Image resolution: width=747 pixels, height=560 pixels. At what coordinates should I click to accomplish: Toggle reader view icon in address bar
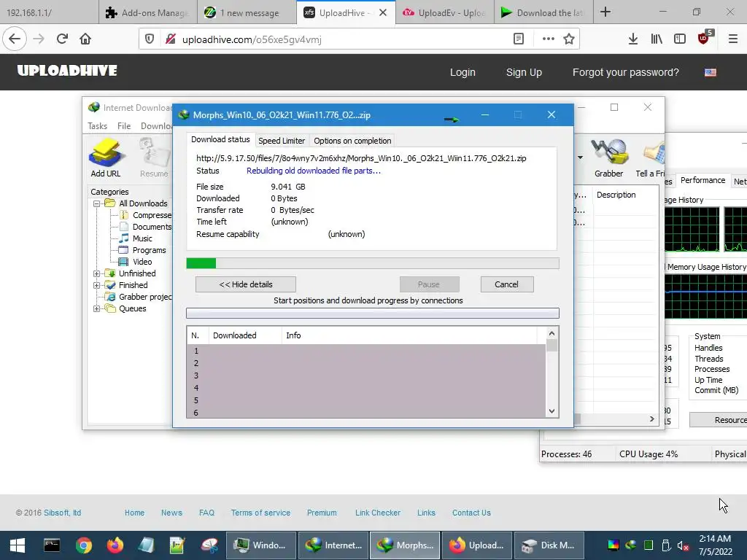pos(519,39)
